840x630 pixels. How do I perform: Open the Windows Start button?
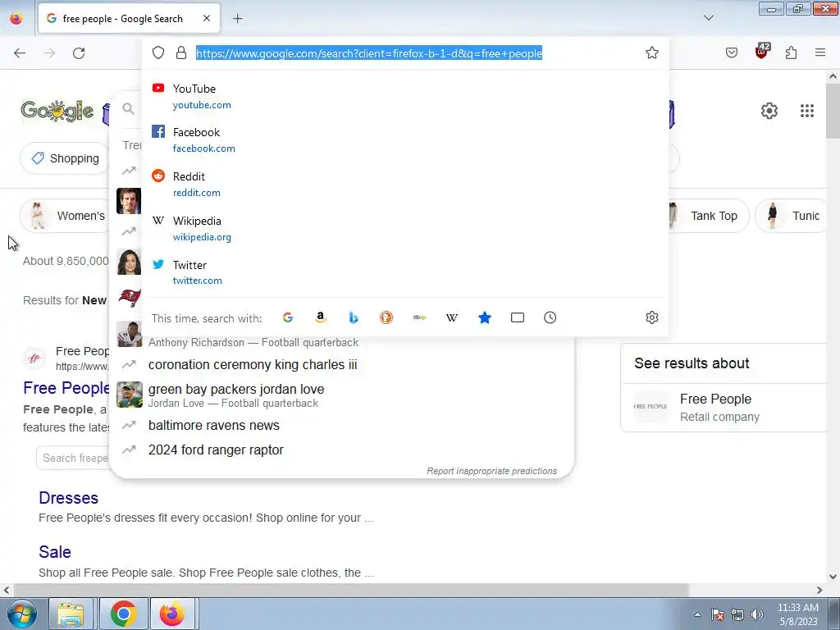pos(21,614)
